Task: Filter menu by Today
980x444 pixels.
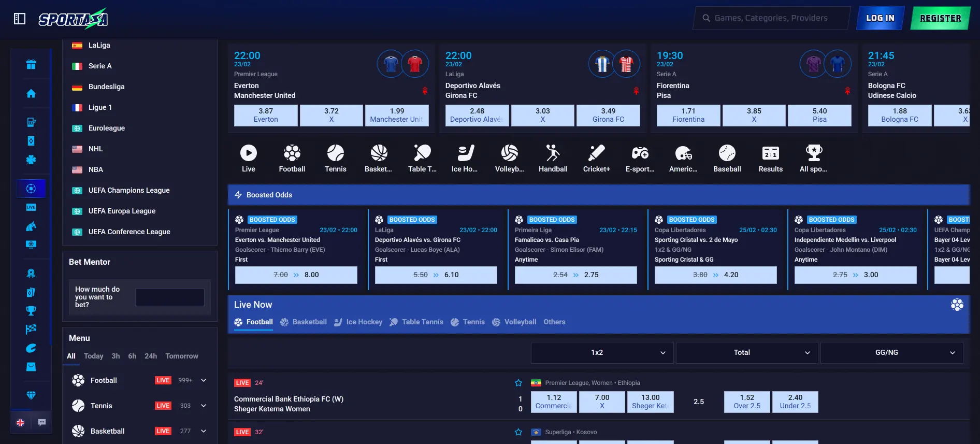Action: click(x=93, y=356)
